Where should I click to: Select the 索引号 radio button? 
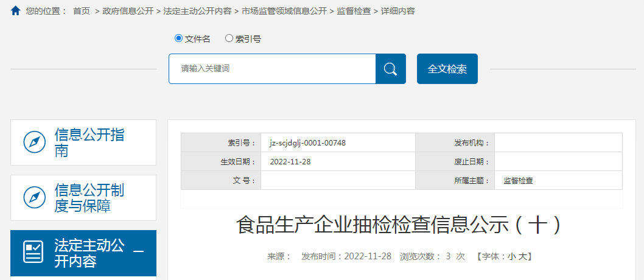(229, 38)
